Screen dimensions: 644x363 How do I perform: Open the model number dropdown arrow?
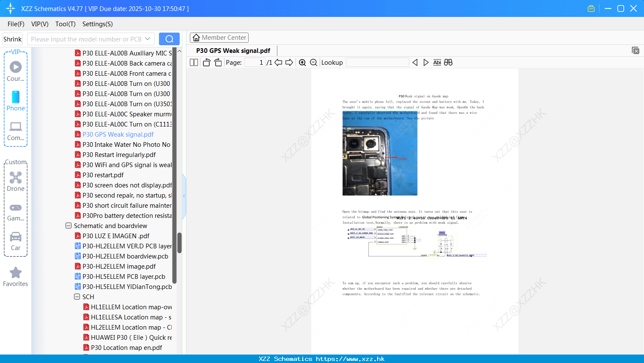tap(148, 39)
